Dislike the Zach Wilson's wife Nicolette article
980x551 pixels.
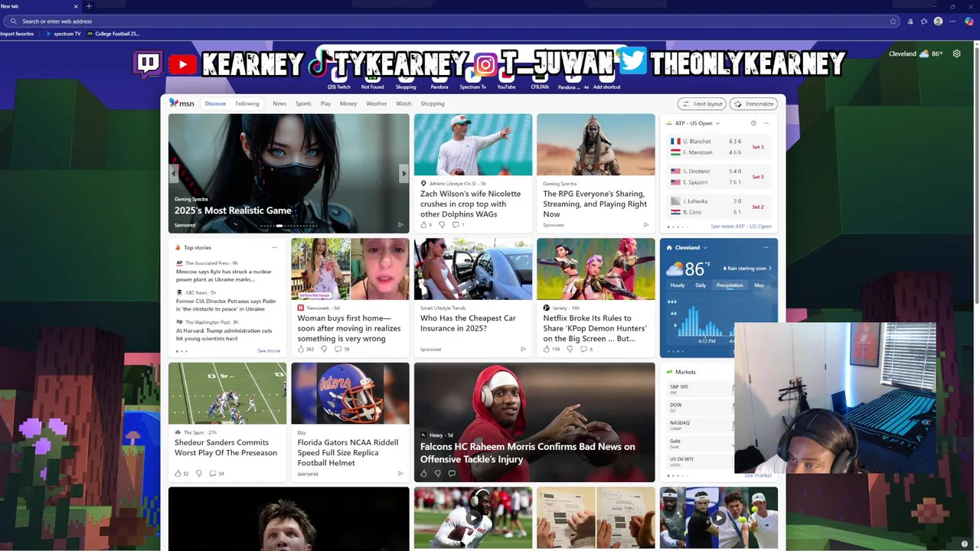(x=442, y=225)
